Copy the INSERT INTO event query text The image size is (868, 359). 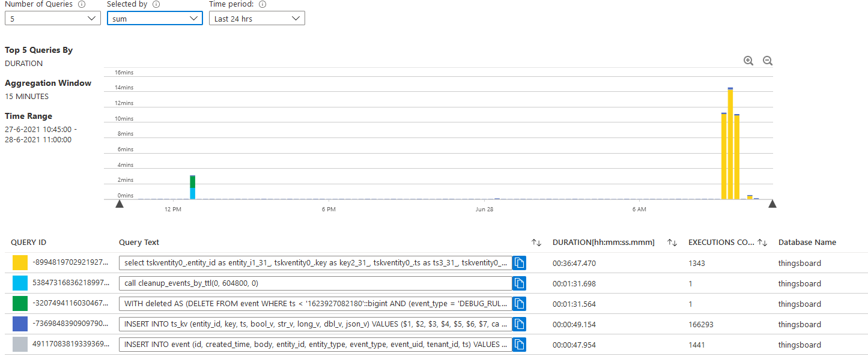pos(519,345)
